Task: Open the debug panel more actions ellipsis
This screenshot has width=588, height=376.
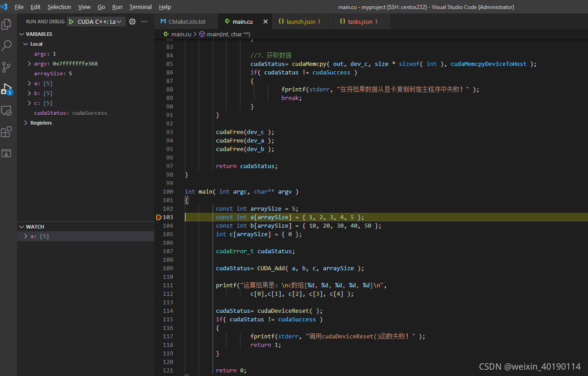Action: pos(144,22)
